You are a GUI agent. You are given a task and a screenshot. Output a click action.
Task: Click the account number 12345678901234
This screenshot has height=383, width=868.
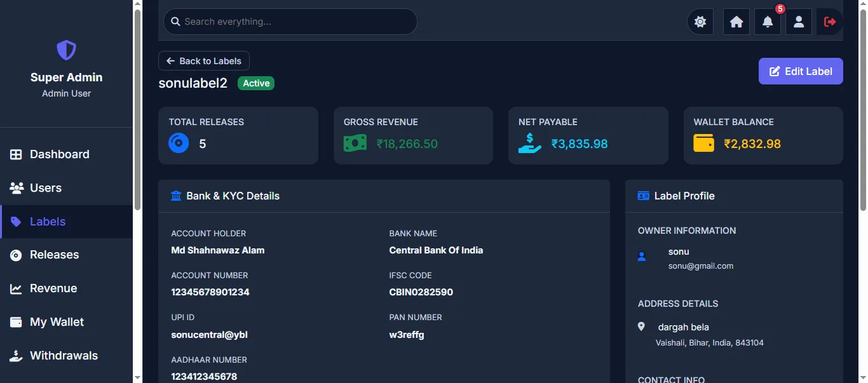[210, 292]
